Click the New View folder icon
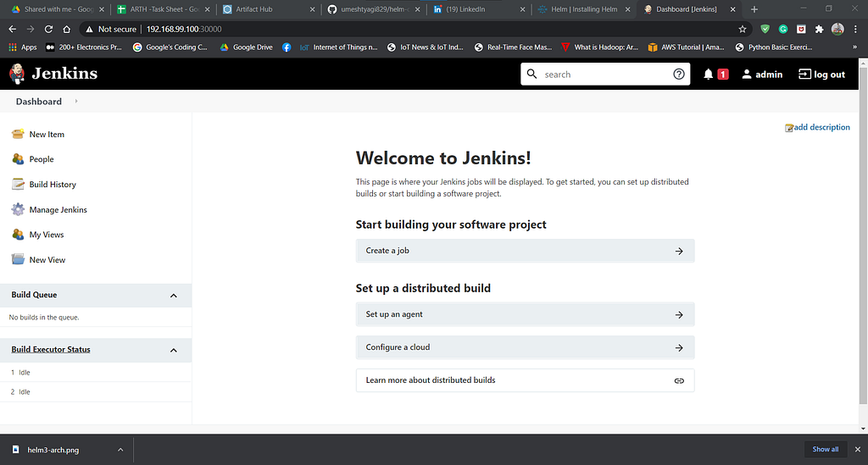 pos(18,259)
